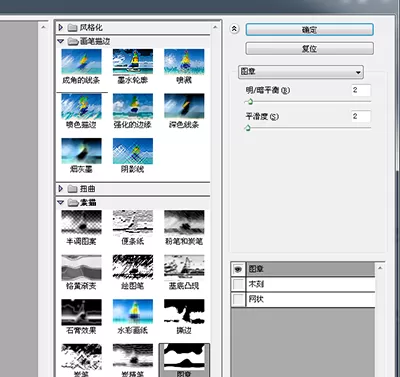Select the 木刻 effect layer row

(x=310, y=284)
